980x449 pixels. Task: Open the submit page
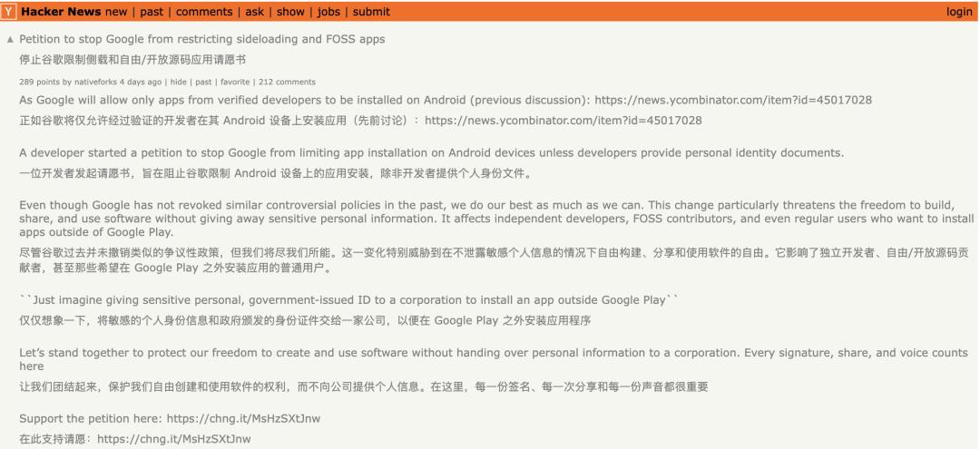(x=371, y=11)
